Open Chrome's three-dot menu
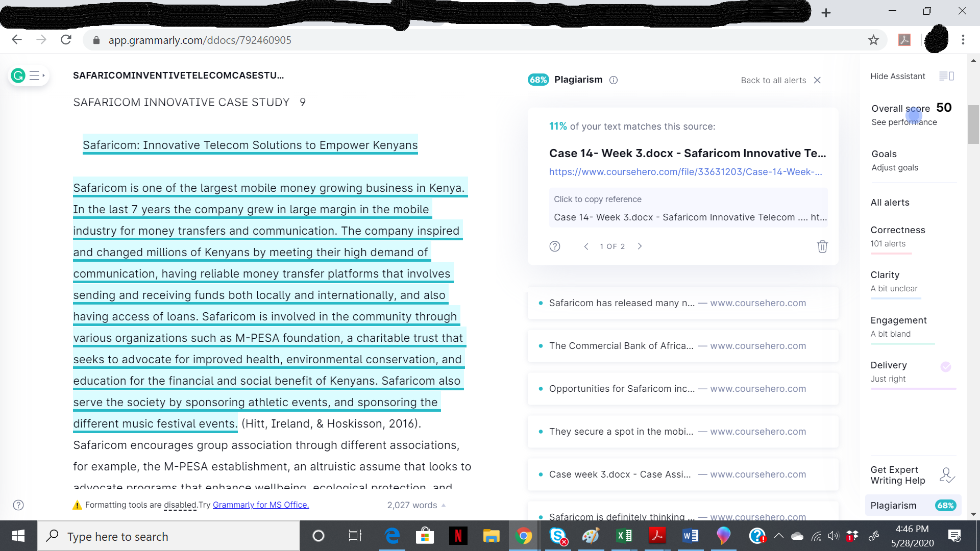 tap(963, 40)
